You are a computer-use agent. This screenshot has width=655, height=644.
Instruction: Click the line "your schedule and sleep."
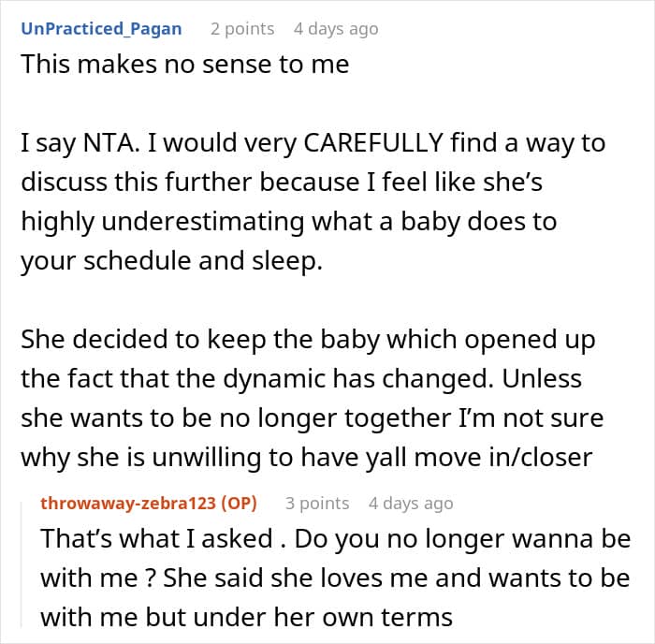click(x=171, y=263)
